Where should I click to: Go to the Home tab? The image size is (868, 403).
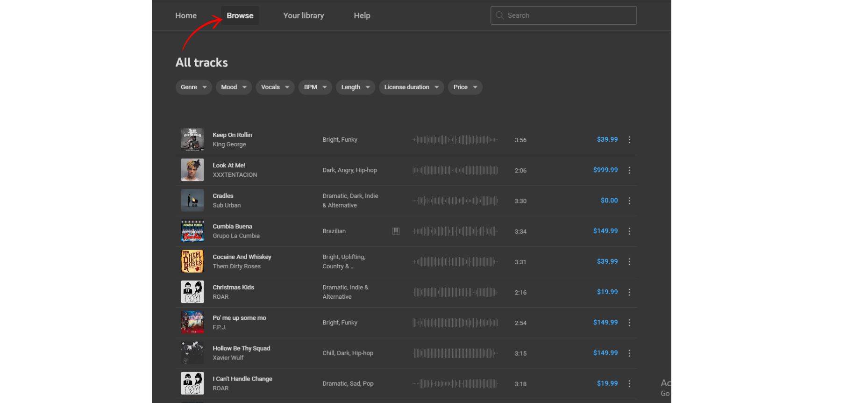[186, 15]
